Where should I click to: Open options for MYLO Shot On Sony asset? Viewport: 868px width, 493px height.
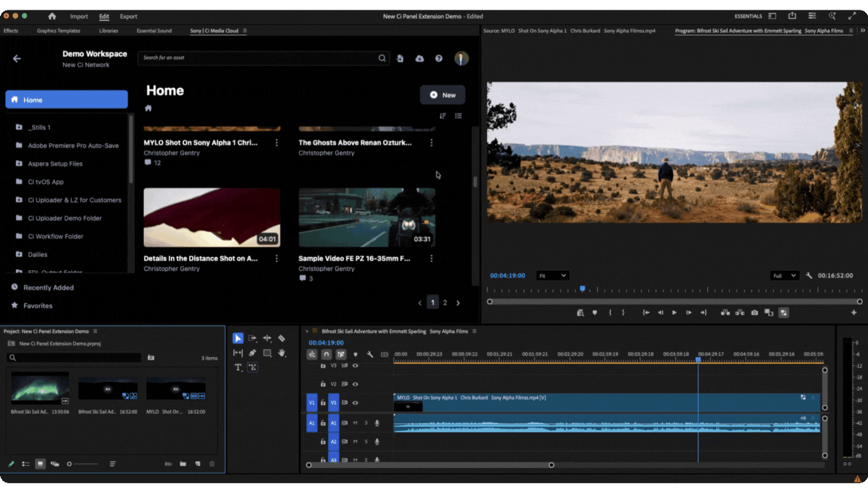[276, 142]
